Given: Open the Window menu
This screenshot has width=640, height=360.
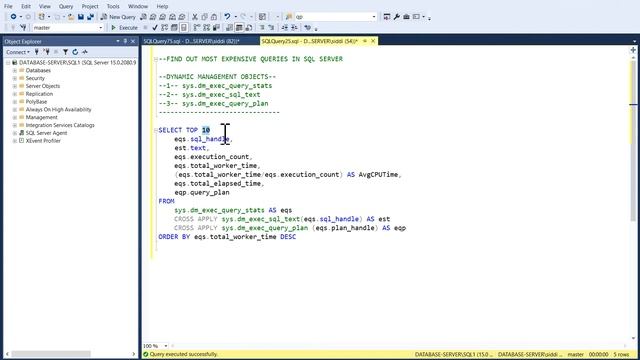Looking at the screenshot, I should (x=138, y=6).
